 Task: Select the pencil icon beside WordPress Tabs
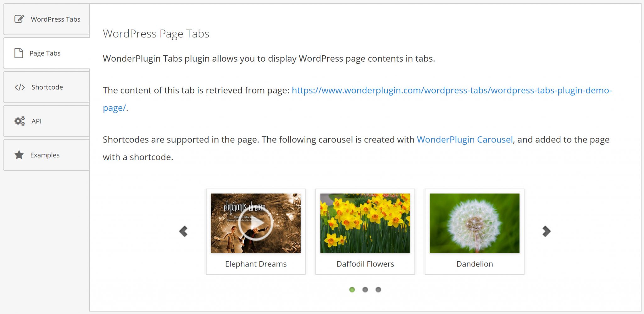point(19,19)
